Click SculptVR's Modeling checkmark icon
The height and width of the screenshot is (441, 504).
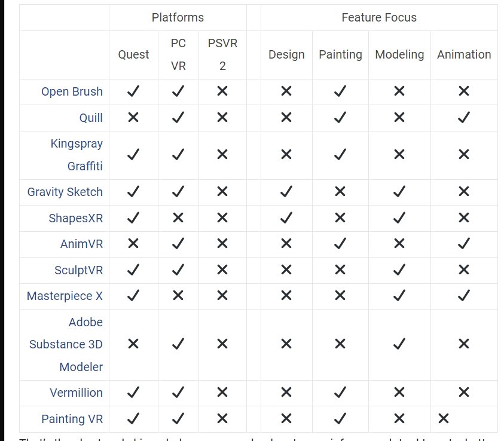click(x=399, y=270)
